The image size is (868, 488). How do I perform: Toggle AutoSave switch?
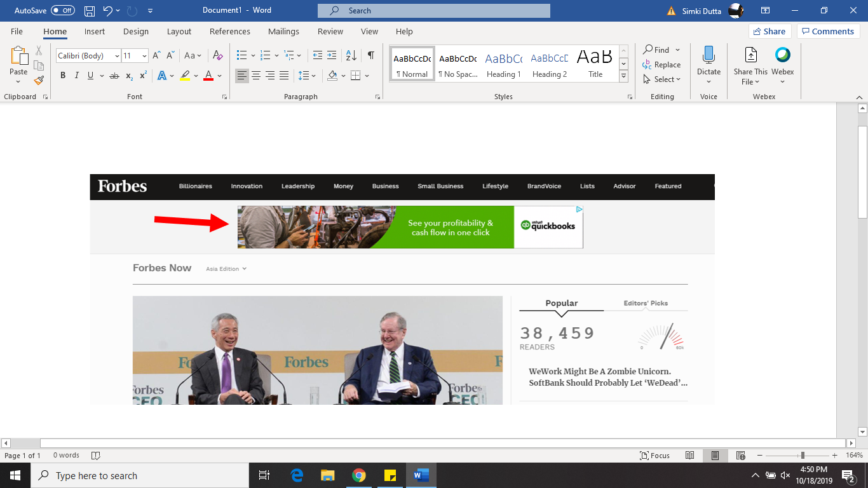tap(63, 11)
